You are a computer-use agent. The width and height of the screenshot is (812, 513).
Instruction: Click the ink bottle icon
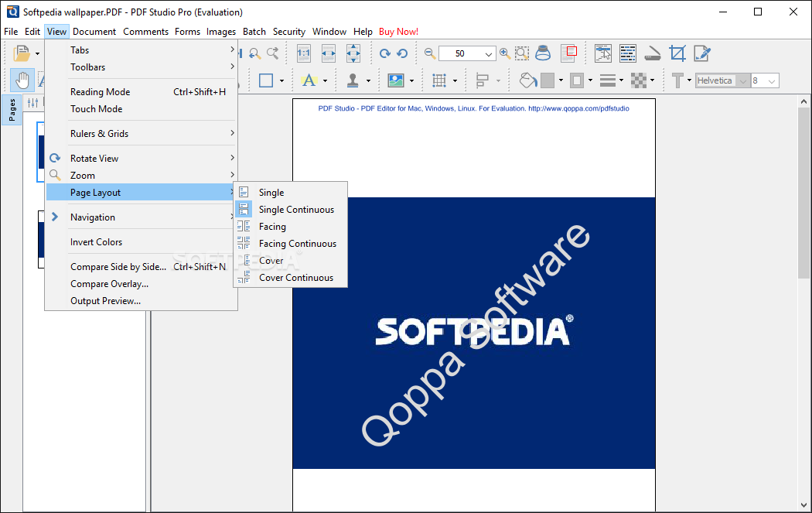coord(543,53)
